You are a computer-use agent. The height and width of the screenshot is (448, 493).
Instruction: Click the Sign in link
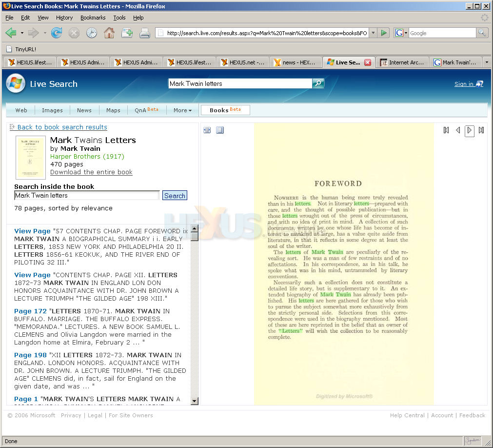pyautogui.click(x=464, y=83)
